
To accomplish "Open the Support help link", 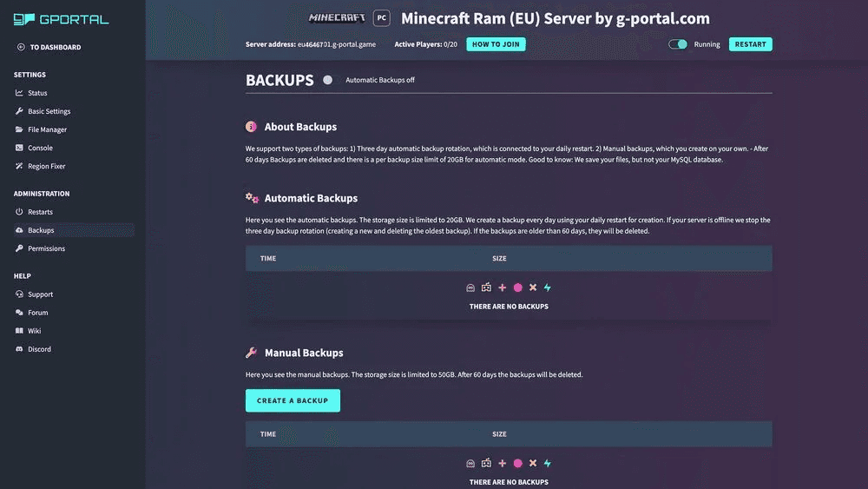I will tap(41, 294).
